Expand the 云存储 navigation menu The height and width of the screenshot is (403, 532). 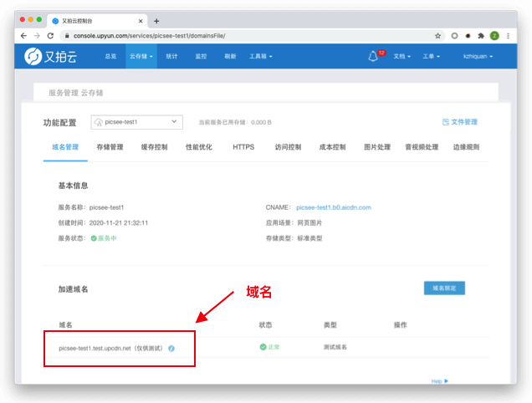[x=141, y=56]
